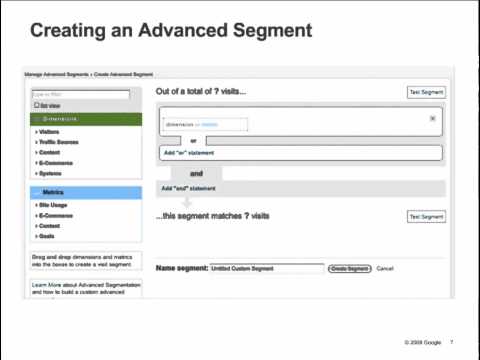Viewport: 480px width, 360px height.
Task: Add an "and" statement
Action: coord(188,188)
